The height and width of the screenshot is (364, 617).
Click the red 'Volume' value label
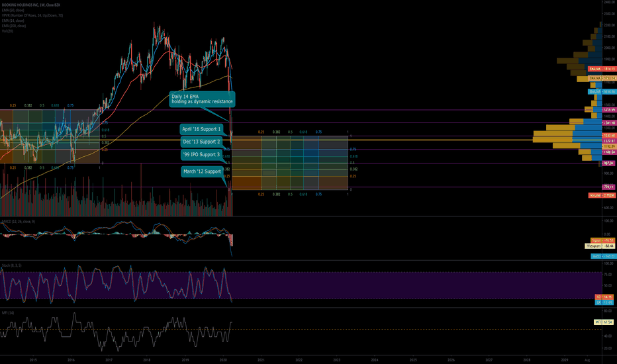[602, 195]
